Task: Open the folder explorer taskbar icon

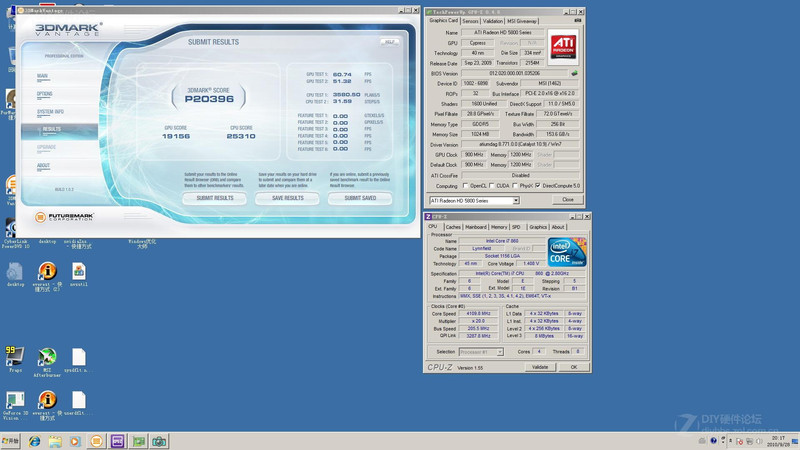Action: coord(55,441)
